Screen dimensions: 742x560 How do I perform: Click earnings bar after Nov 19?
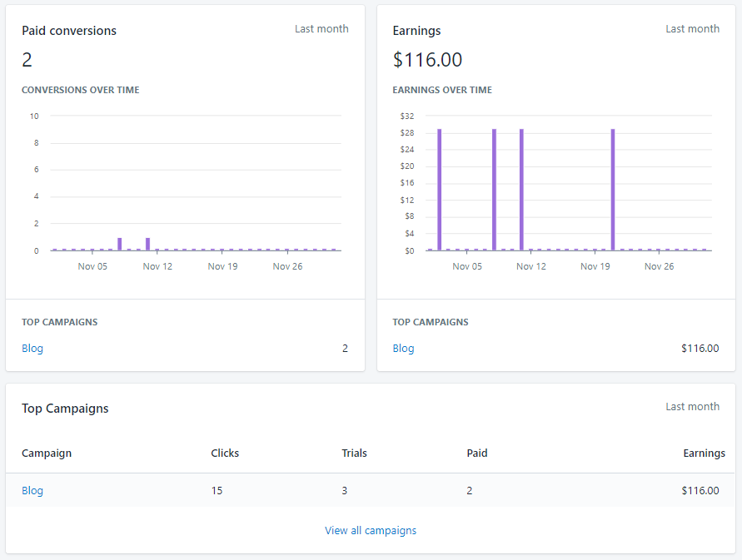pos(613,190)
